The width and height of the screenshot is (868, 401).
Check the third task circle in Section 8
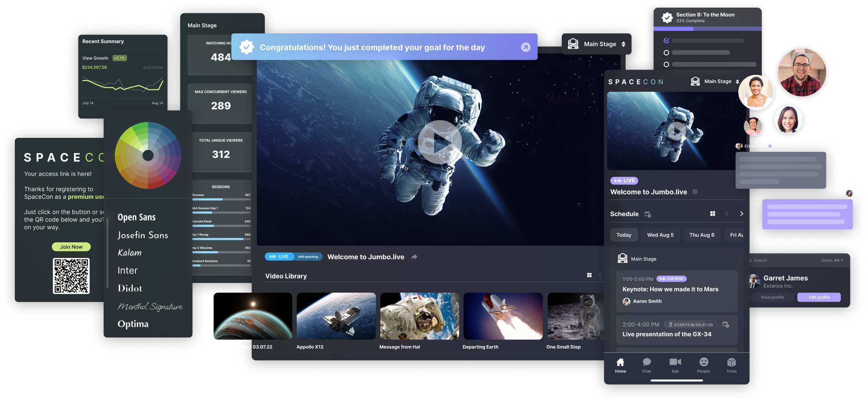(666, 64)
